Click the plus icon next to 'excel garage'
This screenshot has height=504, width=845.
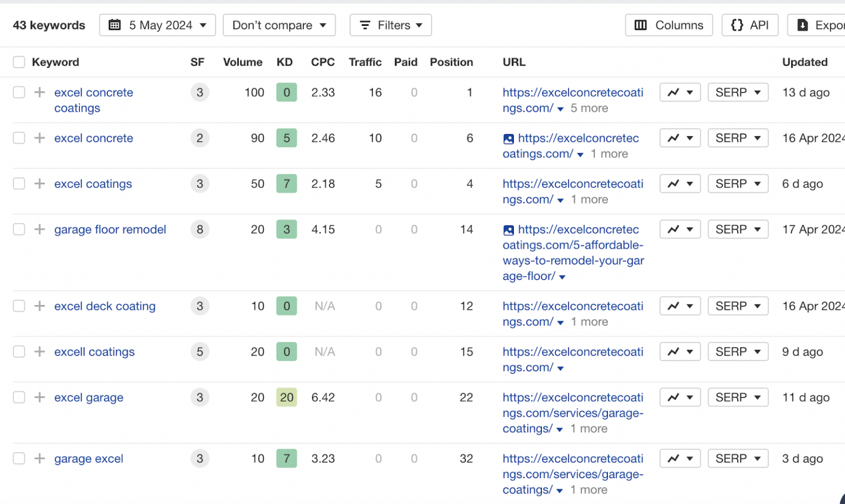click(x=40, y=397)
